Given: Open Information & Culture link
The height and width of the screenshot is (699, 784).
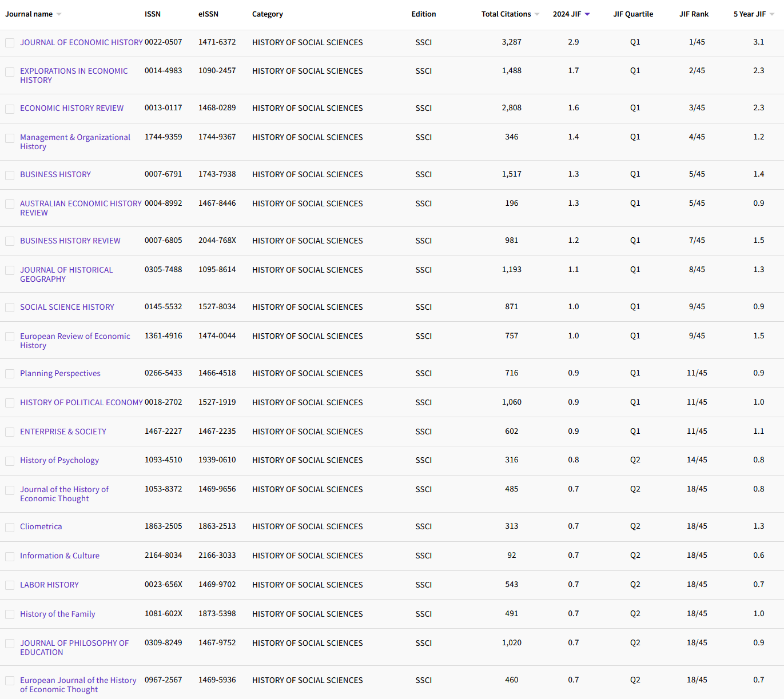Looking at the screenshot, I should point(59,556).
